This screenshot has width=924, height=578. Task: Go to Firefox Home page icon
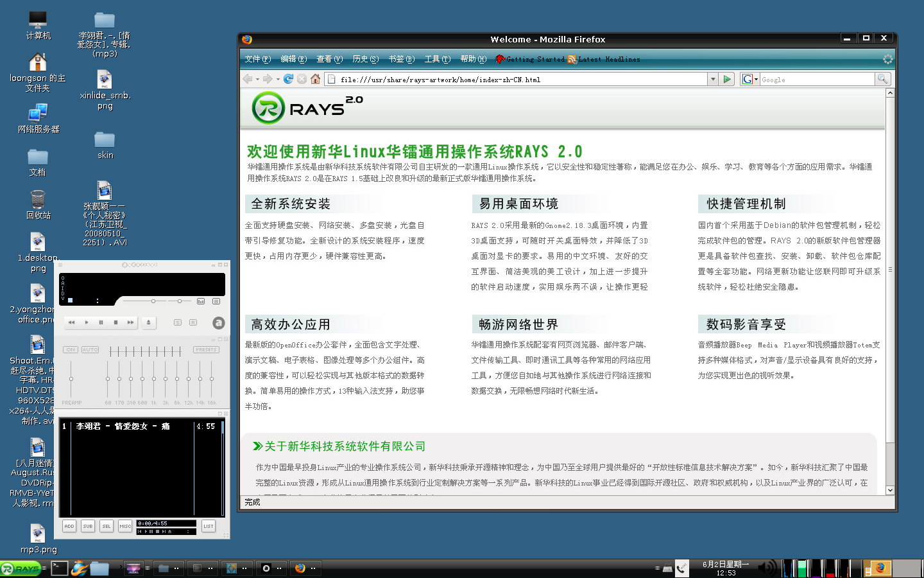[x=315, y=79]
